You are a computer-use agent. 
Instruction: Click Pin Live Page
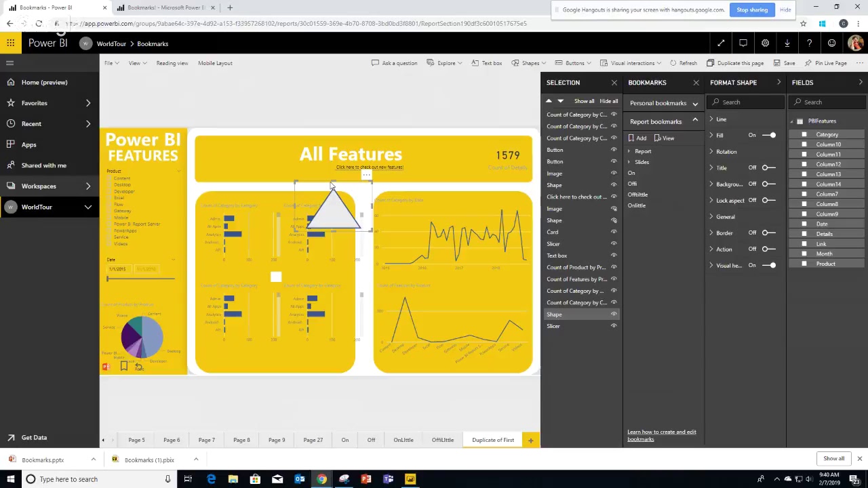tap(826, 63)
